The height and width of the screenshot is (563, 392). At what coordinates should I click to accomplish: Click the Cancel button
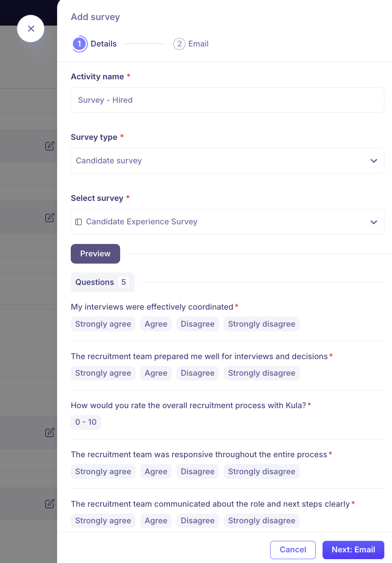coord(293,550)
